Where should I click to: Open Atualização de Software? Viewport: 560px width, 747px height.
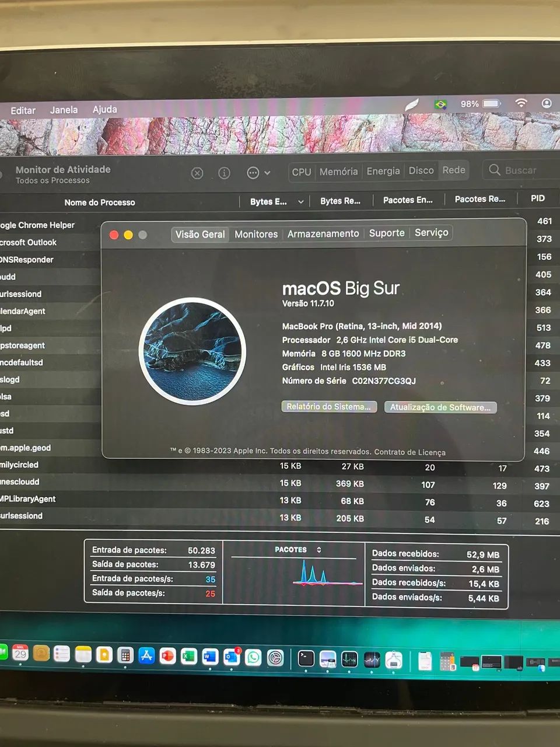[x=440, y=407]
